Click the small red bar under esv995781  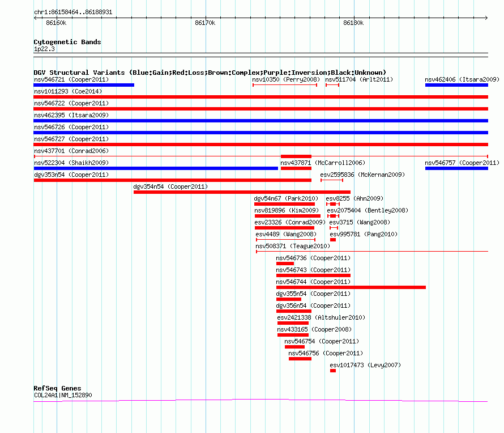(333, 240)
